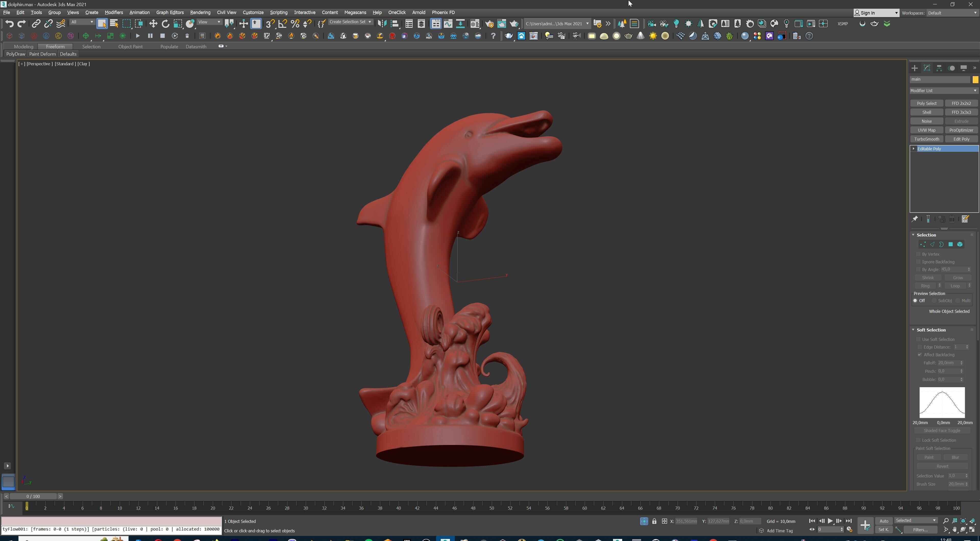Viewport: 980px width, 541px height.
Task: Click Zoom Extents viewport navigation icon
Action: 963,521
